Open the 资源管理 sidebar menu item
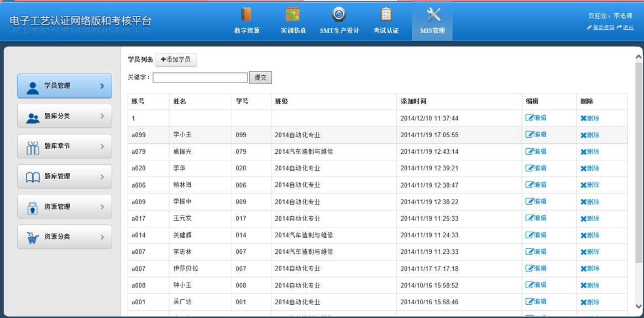644x318 pixels. (64, 207)
